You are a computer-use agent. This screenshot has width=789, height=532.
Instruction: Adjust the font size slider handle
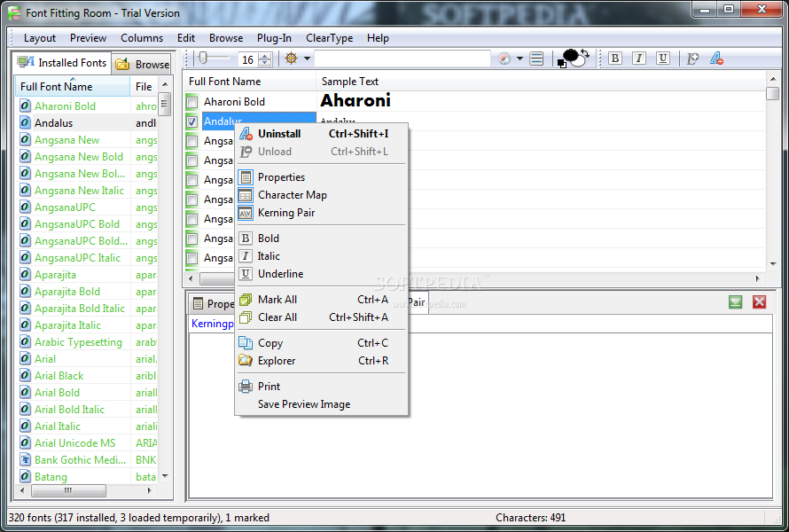pyautogui.click(x=203, y=59)
